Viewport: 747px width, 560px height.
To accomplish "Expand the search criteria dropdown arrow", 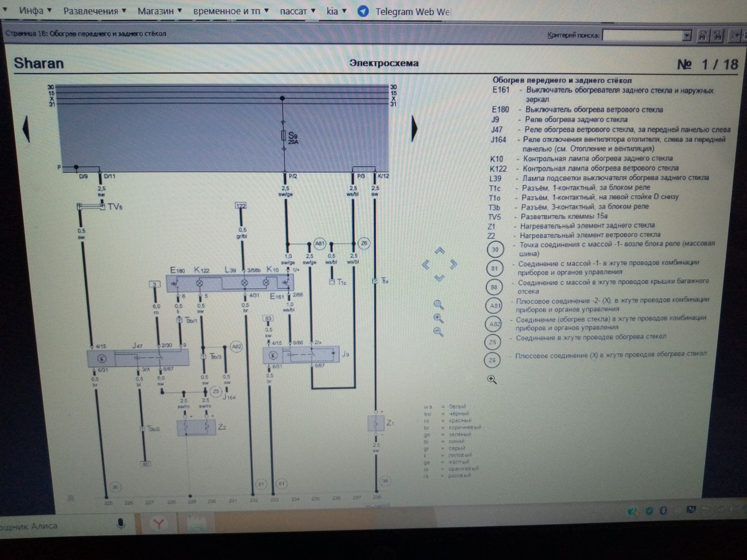I will tap(687, 35).
